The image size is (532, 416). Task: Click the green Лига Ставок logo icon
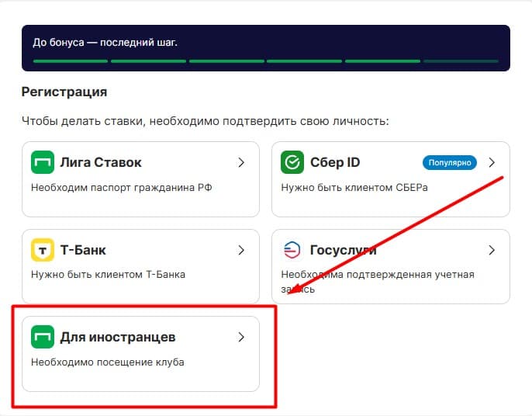pyautogui.click(x=43, y=162)
